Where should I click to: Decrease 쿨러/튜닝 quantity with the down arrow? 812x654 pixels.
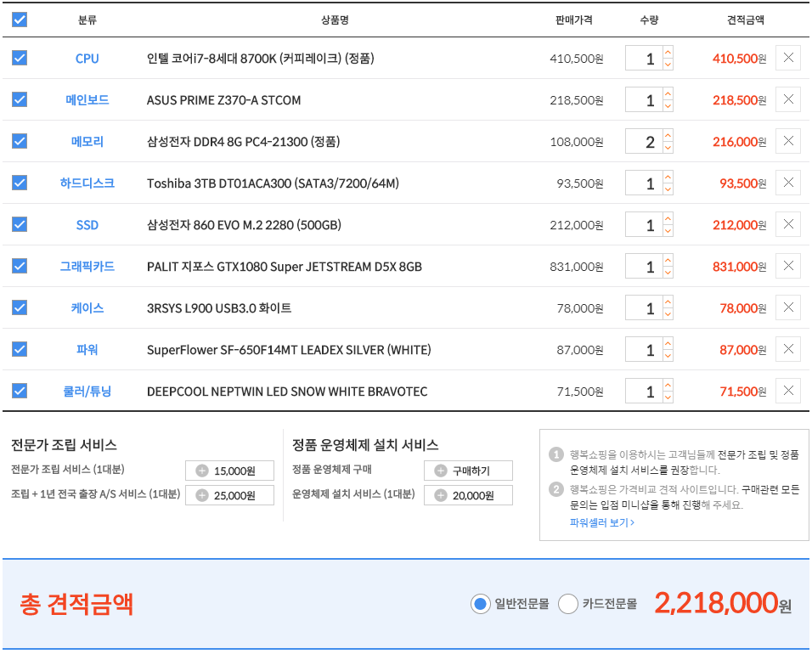point(668,397)
